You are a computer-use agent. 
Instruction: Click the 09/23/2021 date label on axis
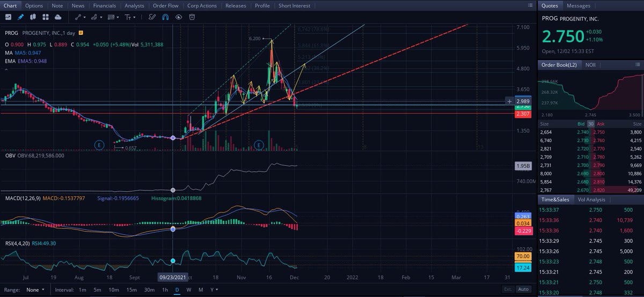172,277
